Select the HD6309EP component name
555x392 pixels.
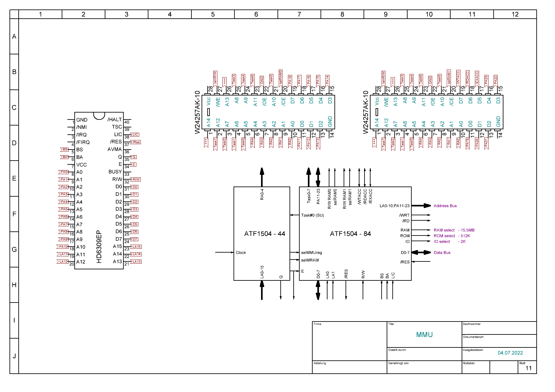click(x=99, y=247)
